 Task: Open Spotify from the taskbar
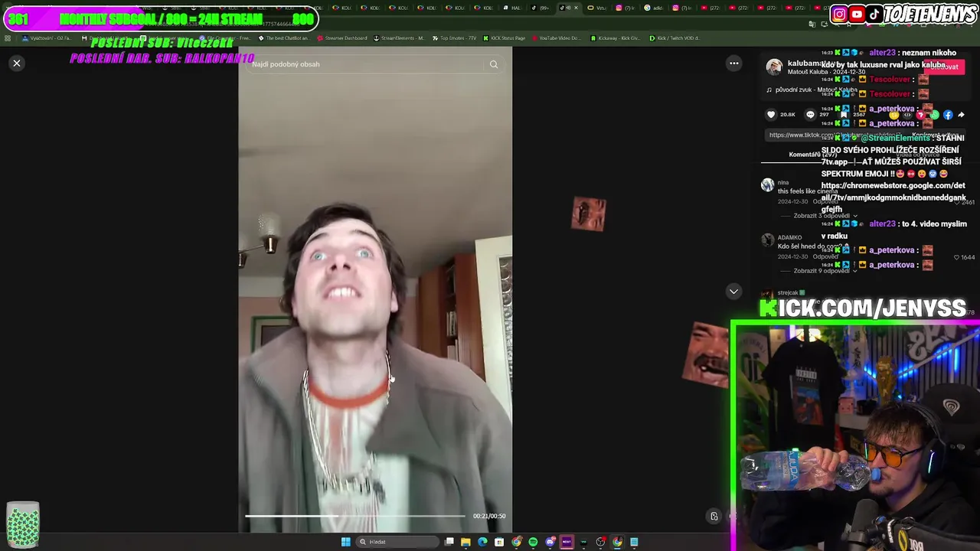[533, 542]
